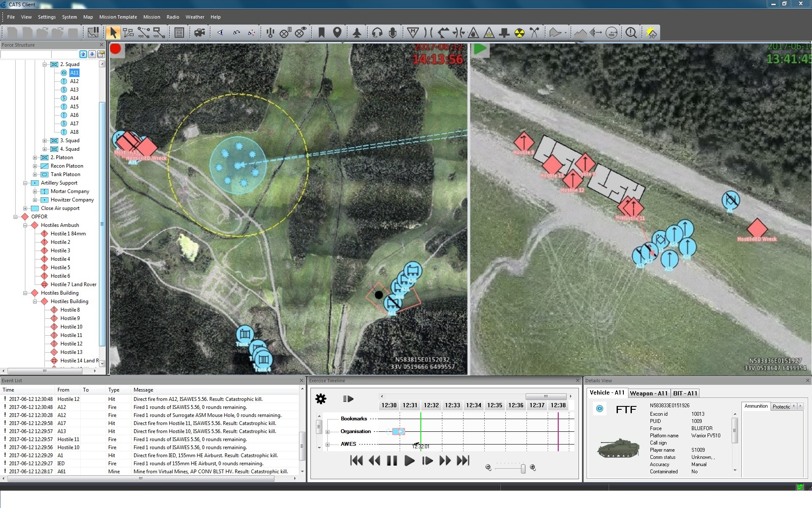Click the scissors toolbar tool
812x508 pixels.
point(533,32)
